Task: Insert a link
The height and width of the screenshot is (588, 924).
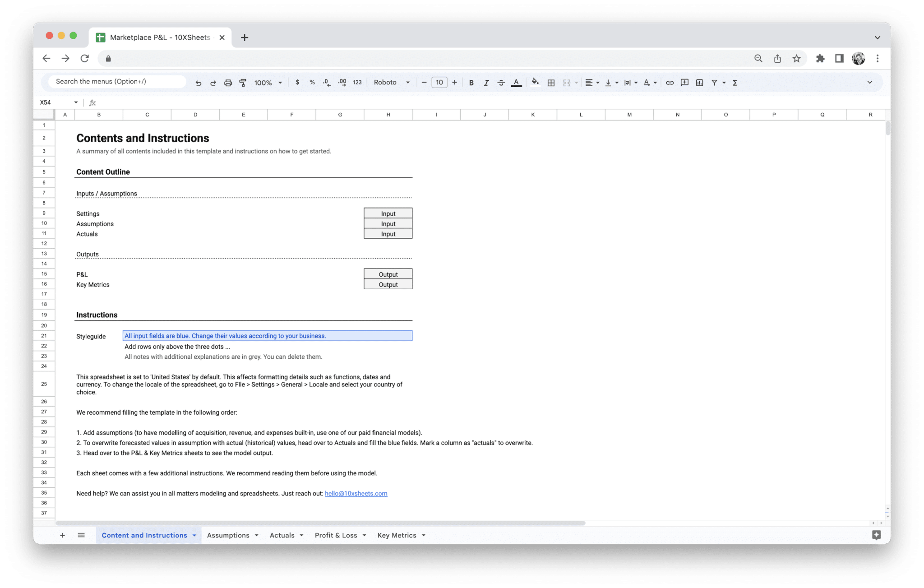Action: point(670,82)
